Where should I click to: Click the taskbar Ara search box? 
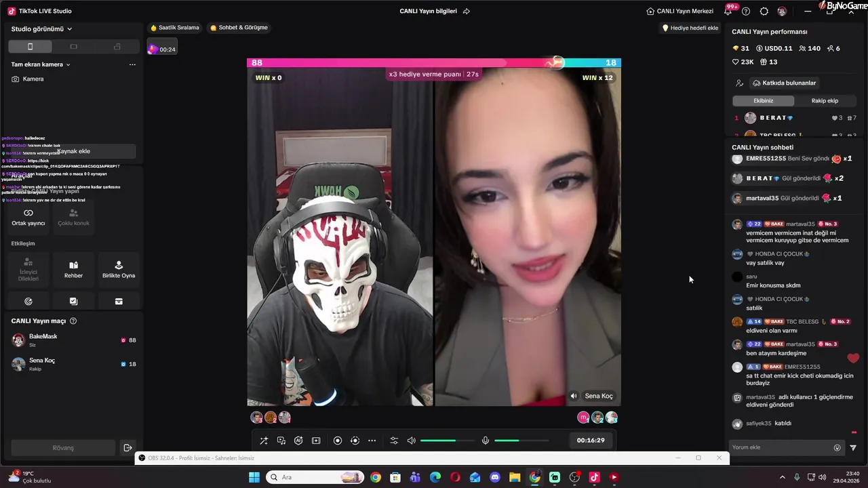coord(315,477)
